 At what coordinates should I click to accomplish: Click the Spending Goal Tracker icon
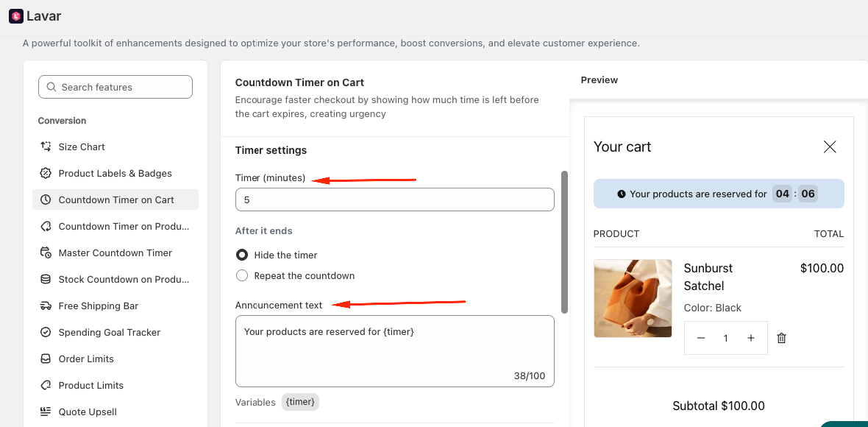46,332
